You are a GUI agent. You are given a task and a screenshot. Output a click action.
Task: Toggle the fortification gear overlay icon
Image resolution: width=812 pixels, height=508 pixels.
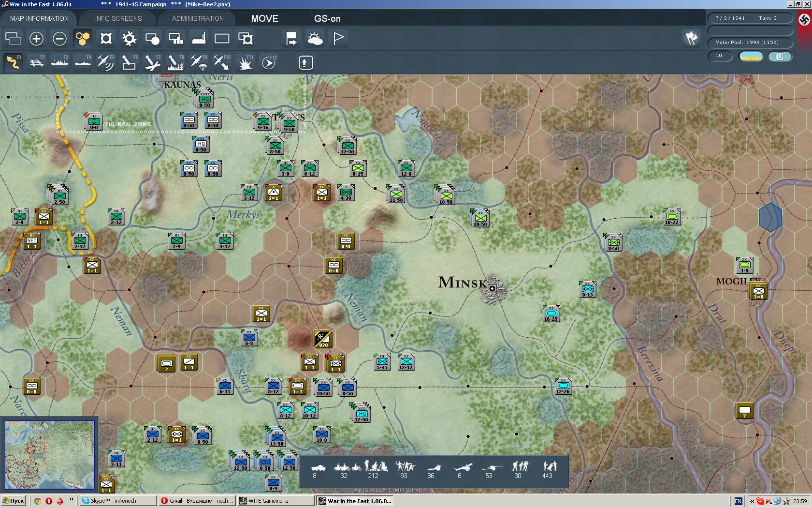[129, 38]
